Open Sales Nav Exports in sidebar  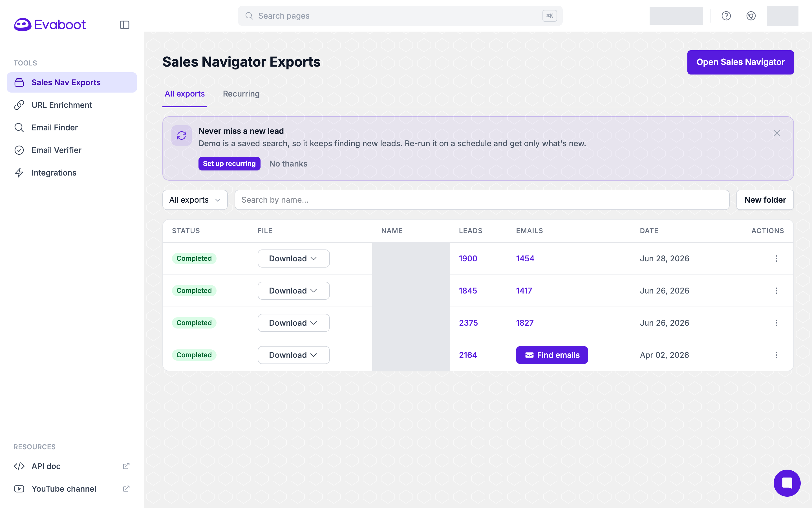tap(72, 82)
